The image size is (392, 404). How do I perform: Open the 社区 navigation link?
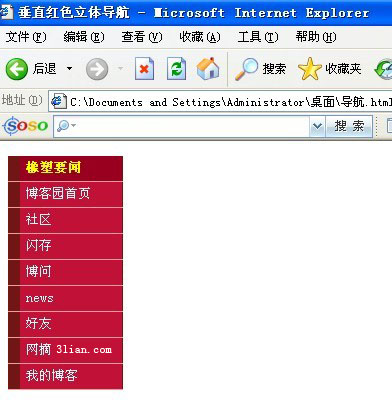click(65, 220)
